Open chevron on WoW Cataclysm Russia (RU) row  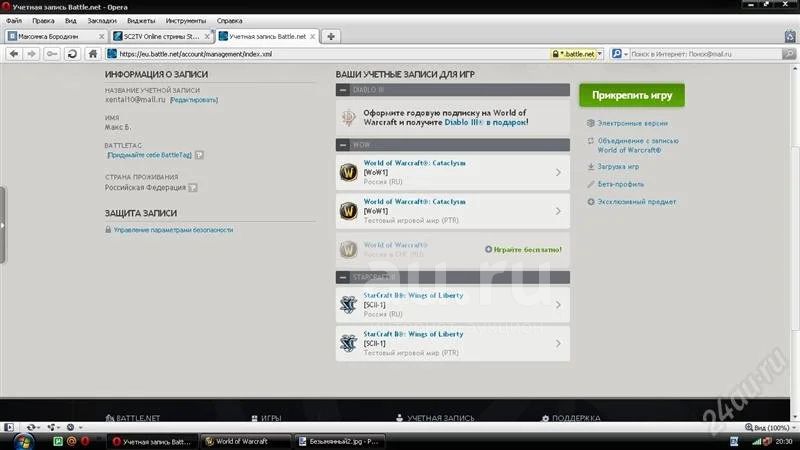[558, 172]
